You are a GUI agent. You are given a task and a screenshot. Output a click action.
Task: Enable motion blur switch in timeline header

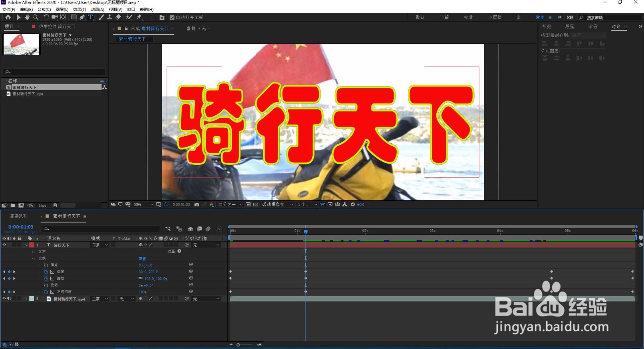click(x=208, y=229)
